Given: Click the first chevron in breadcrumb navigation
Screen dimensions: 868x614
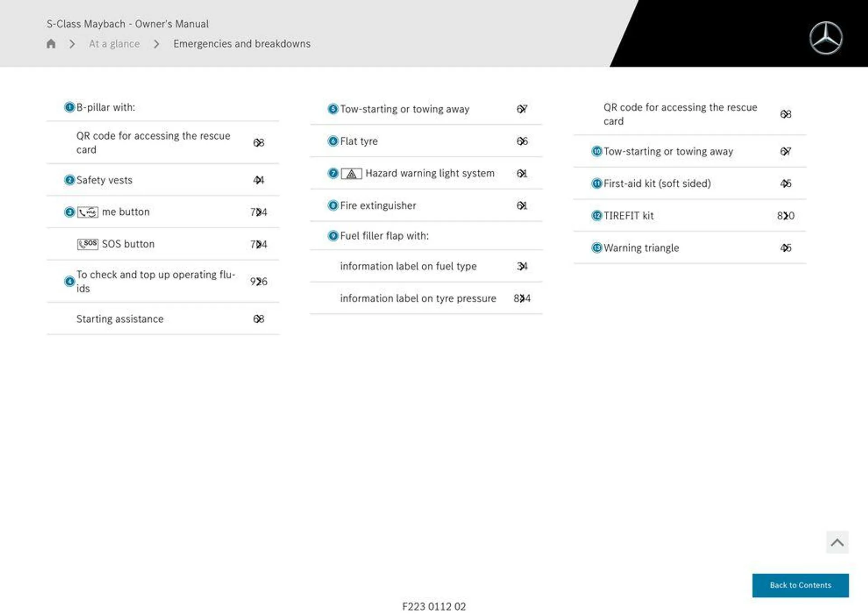Looking at the screenshot, I should click(71, 43).
